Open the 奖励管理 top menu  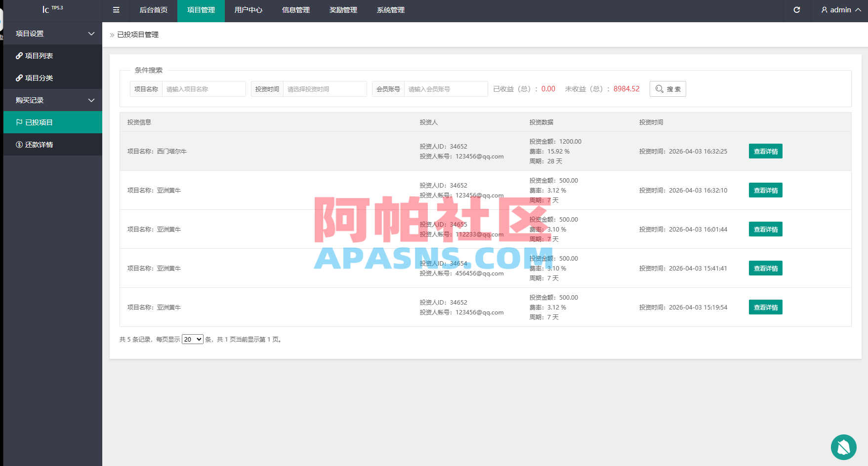343,10
